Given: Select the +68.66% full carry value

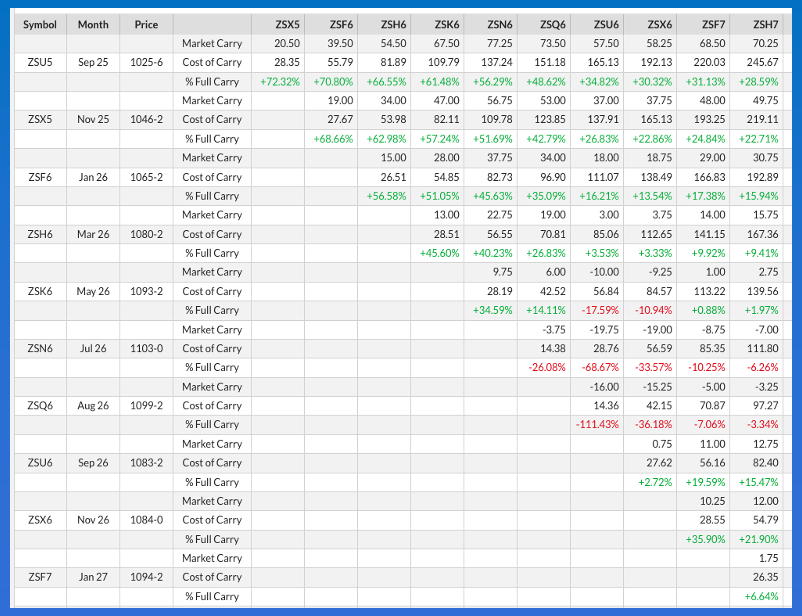Looking at the screenshot, I should [x=333, y=139].
